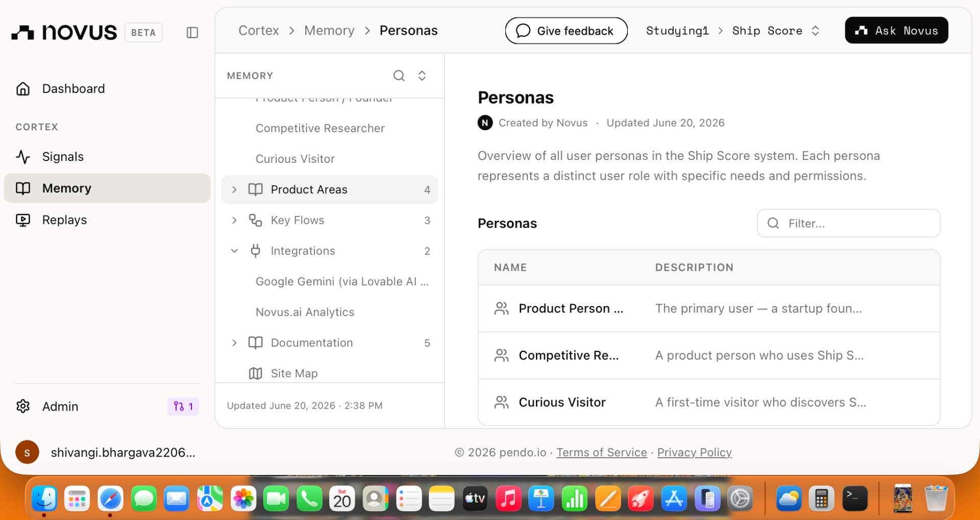This screenshot has width=980, height=520.
Task: Click the Novus creator avatar N
Action: [485, 123]
